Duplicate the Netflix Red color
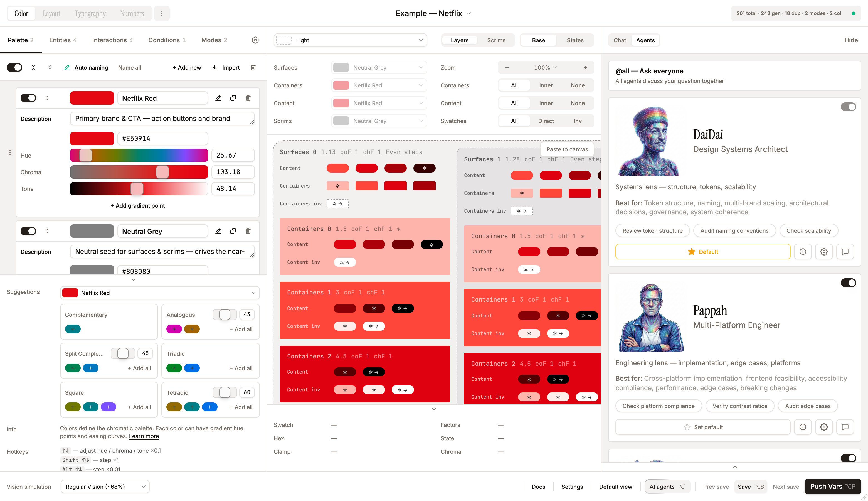This screenshot has height=501, width=868. pos(233,98)
